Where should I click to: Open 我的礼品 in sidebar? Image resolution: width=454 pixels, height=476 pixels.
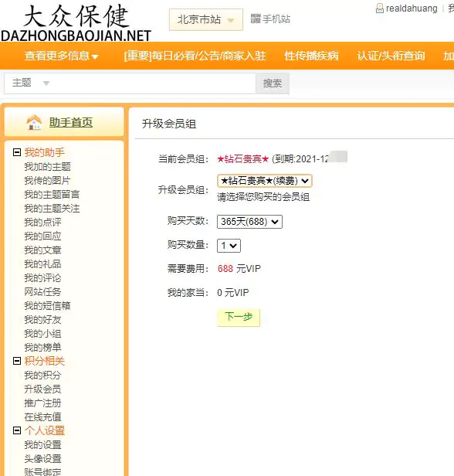pyautogui.click(x=42, y=263)
